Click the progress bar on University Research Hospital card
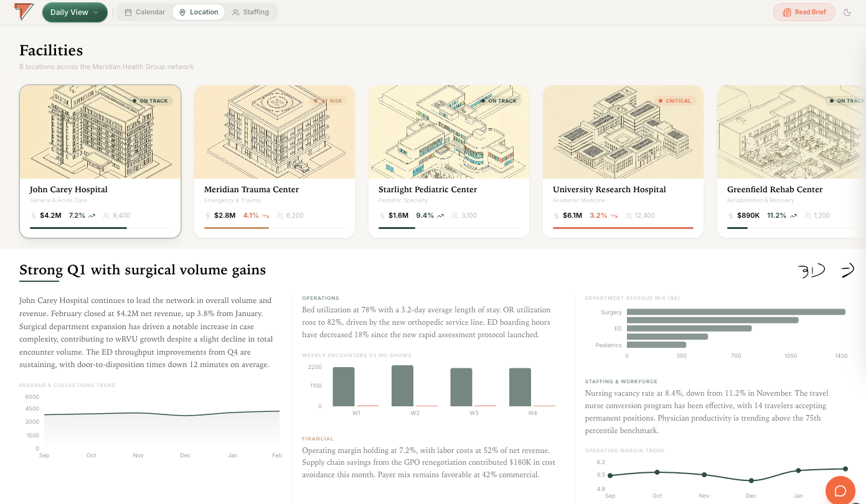This screenshot has width=866, height=504. [x=623, y=228]
